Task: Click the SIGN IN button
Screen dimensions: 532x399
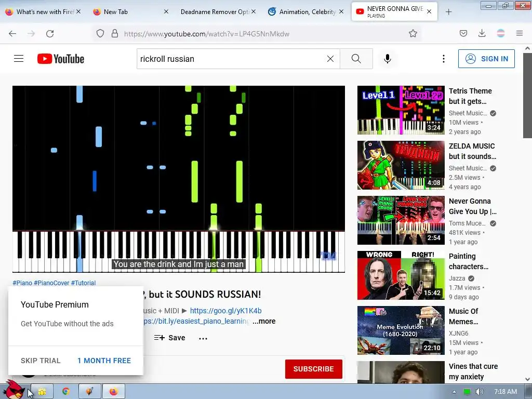Action: (486, 59)
